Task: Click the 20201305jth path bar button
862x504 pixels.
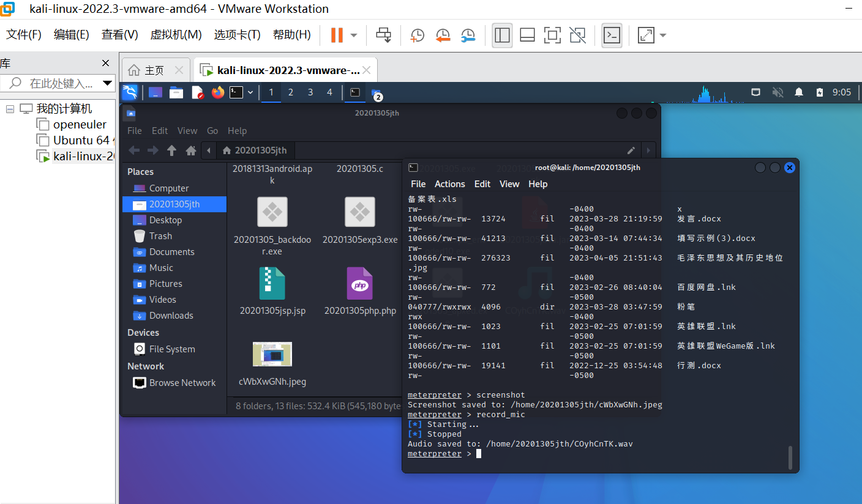Action: (257, 150)
